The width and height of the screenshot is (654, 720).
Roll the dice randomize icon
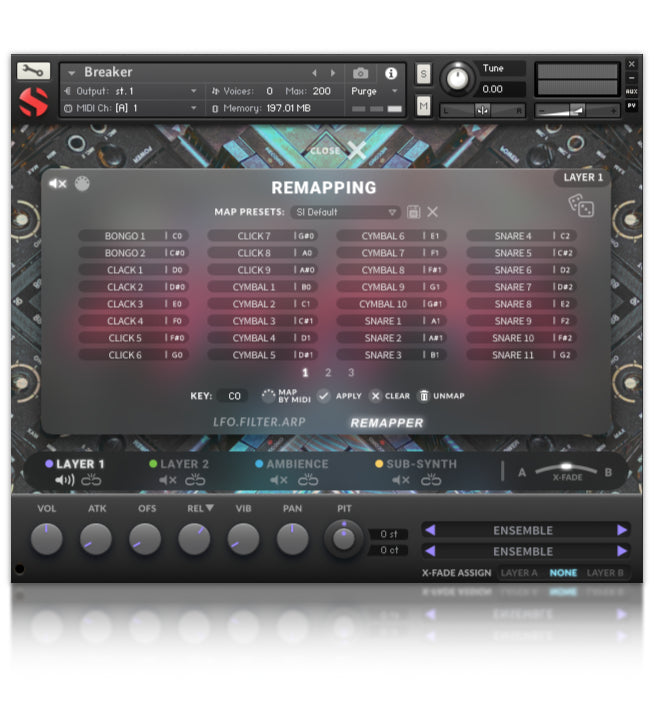581,205
